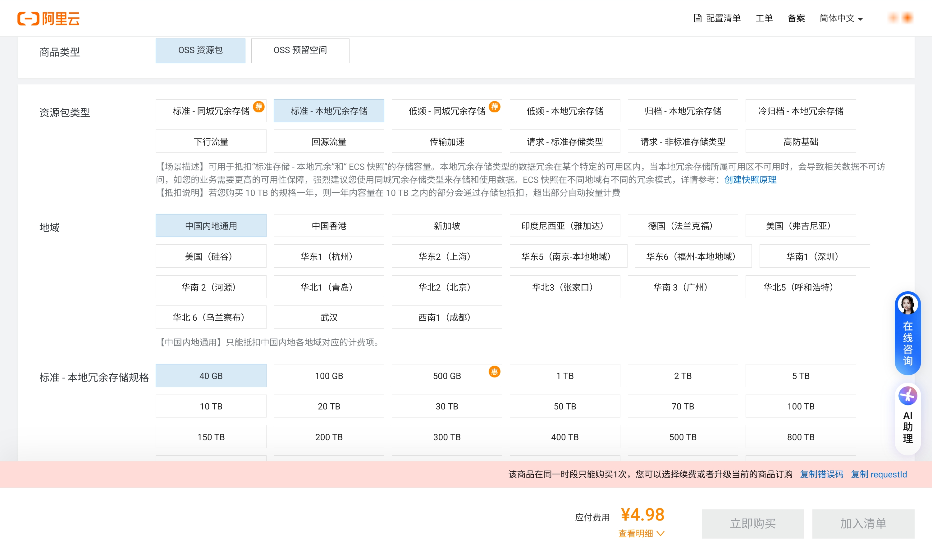
Task: Choose 低频 - 同城冗余存储 package type
Action: coord(447,111)
